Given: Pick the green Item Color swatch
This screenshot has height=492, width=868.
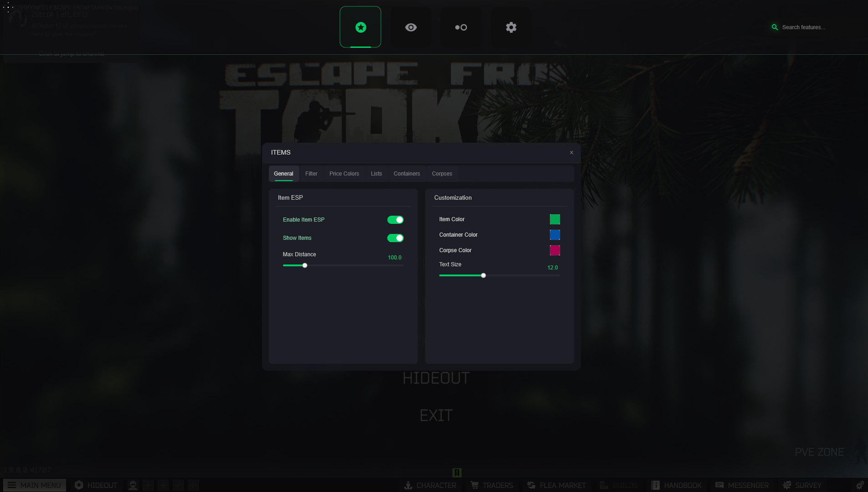Looking at the screenshot, I should (x=555, y=219).
